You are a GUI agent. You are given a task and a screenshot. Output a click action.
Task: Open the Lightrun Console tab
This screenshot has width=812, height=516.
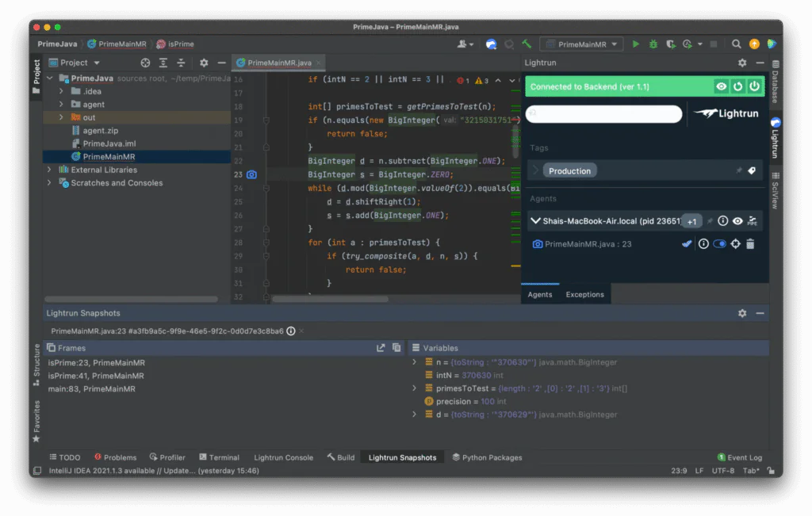click(283, 457)
